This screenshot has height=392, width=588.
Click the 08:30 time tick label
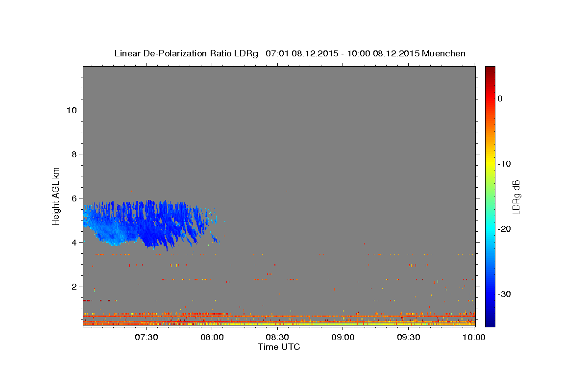click(x=277, y=337)
